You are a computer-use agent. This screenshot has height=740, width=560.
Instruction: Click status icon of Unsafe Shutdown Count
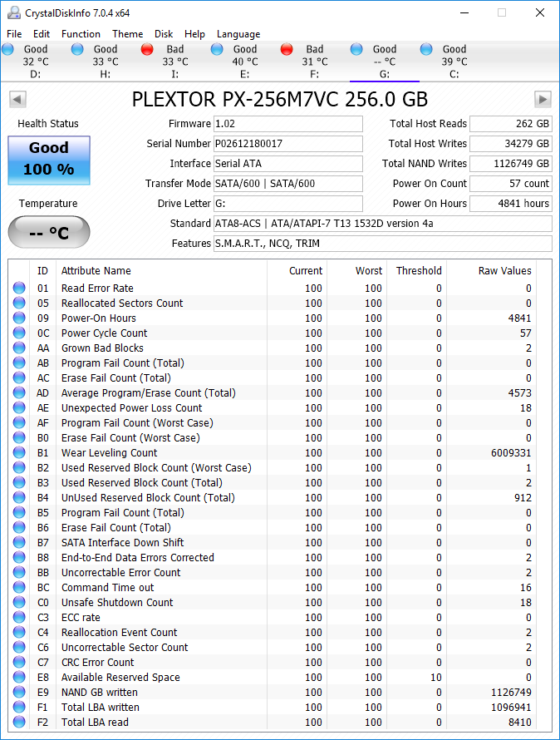(19, 602)
